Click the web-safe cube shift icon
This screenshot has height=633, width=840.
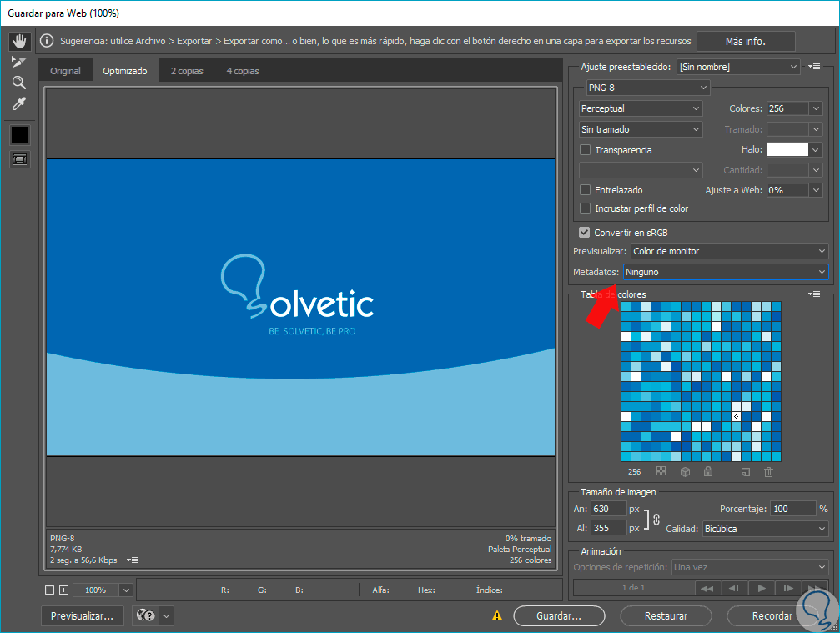click(685, 472)
